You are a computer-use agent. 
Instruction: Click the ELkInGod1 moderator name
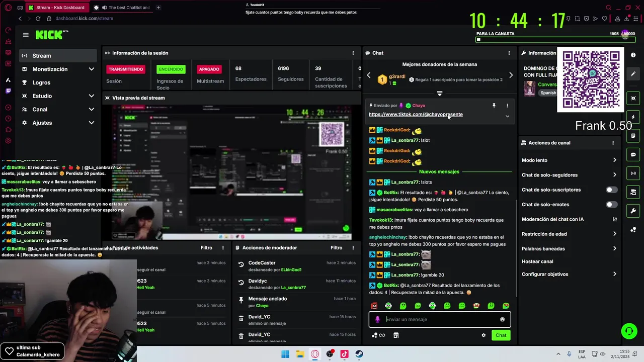tap(291, 270)
